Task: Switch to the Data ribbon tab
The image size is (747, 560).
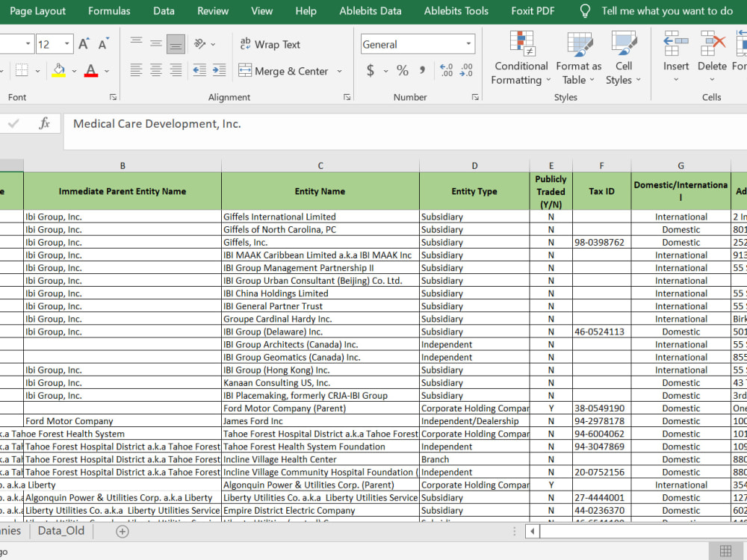Action: click(164, 11)
